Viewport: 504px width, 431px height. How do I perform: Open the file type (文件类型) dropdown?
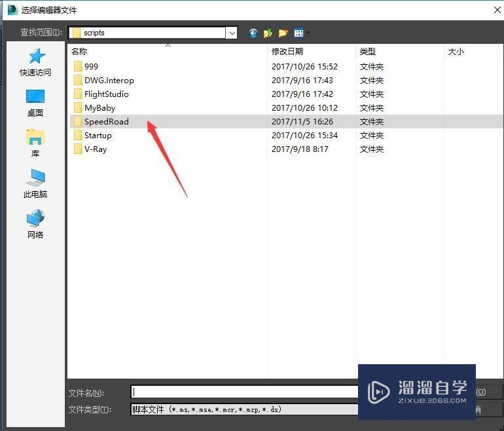tap(244, 409)
